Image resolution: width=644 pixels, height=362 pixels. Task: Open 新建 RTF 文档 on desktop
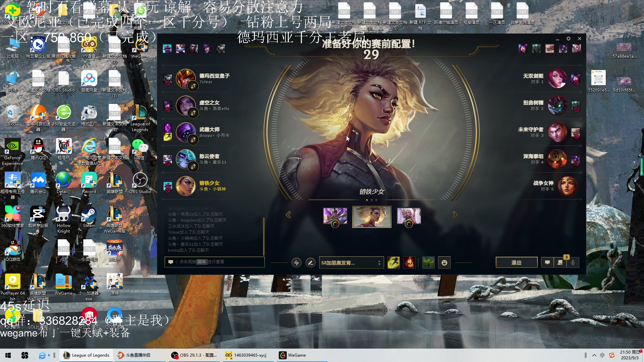click(x=420, y=16)
